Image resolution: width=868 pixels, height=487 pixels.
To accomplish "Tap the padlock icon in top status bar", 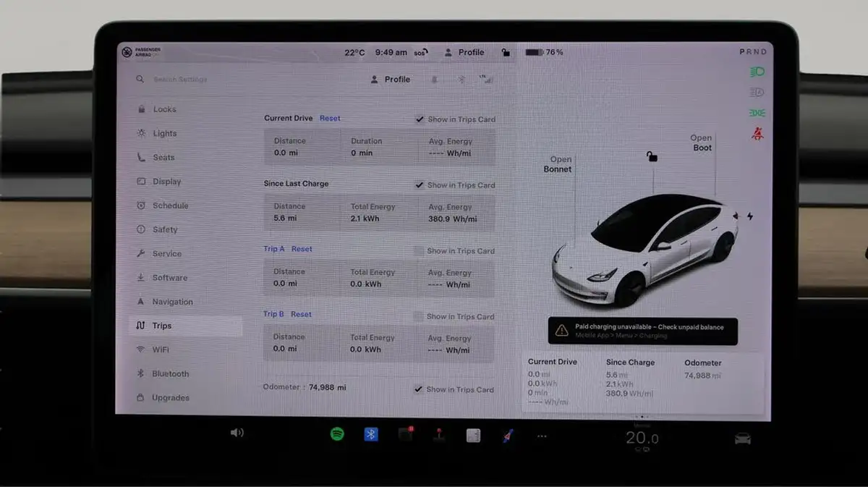I will click(506, 52).
